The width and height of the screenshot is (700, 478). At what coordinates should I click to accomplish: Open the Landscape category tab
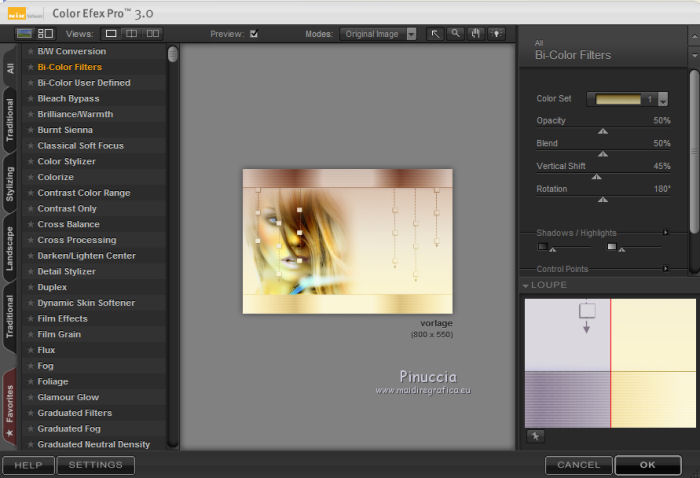tap(10, 249)
